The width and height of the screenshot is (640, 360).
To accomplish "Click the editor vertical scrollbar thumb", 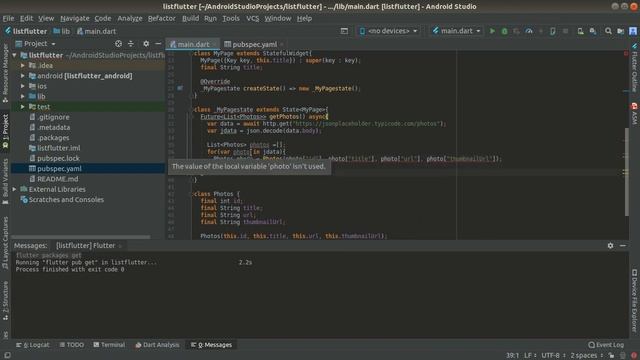I will pyautogui.click(x=627, y=172).
